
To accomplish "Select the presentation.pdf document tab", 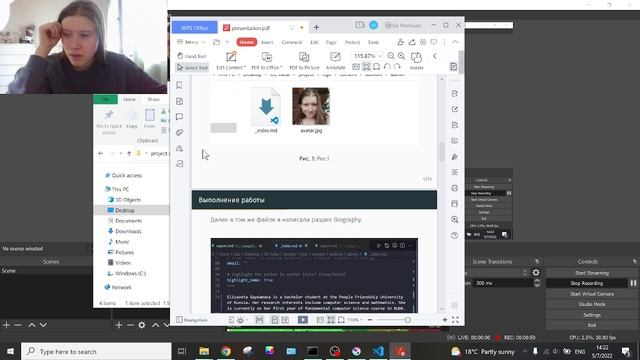I will pos(263,28).
